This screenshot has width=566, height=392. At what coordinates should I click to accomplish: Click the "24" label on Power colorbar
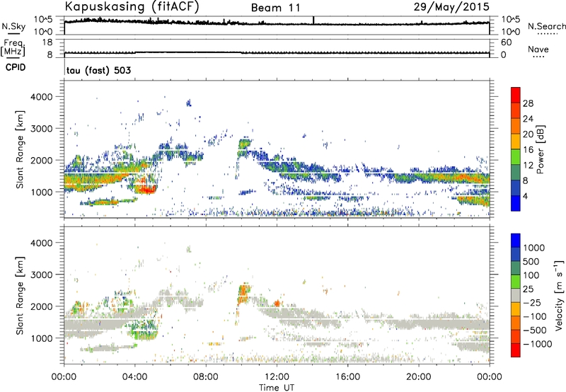[528, 119]
